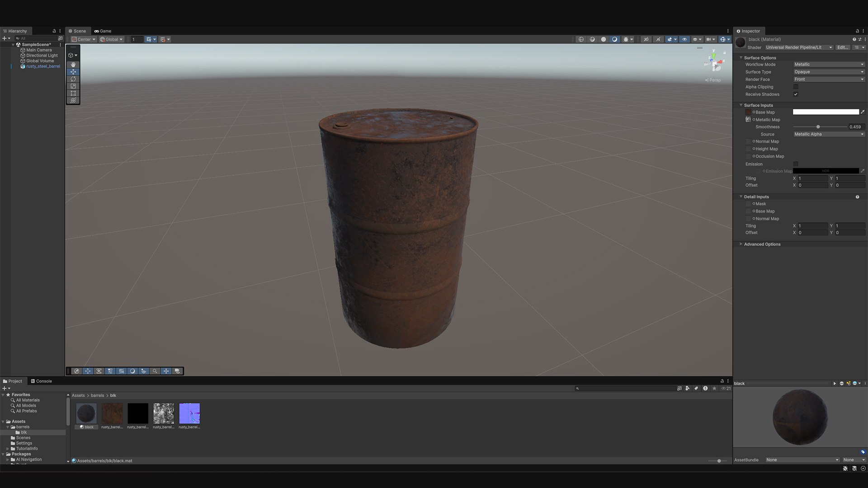
Task: Open material help icon in Inspector
Action: pos(854,39)
